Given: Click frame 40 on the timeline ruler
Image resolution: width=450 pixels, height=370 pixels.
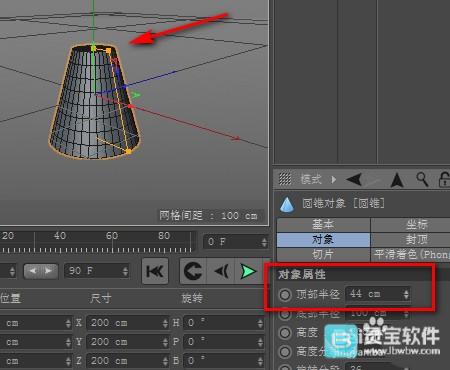Looking at the screenshot, I should click(60, 236).
